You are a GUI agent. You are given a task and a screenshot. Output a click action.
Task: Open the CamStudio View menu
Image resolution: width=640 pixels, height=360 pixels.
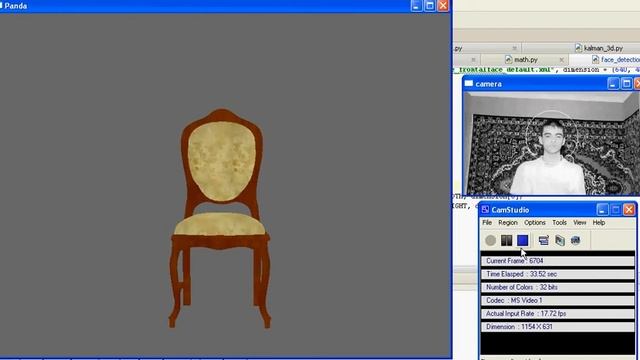click(580, 222)
